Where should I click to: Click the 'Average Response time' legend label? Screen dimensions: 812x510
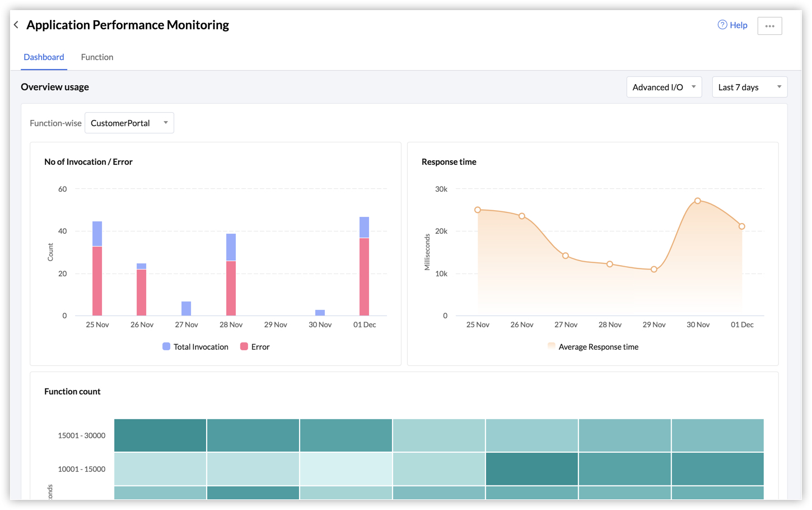tap(599, 347)
